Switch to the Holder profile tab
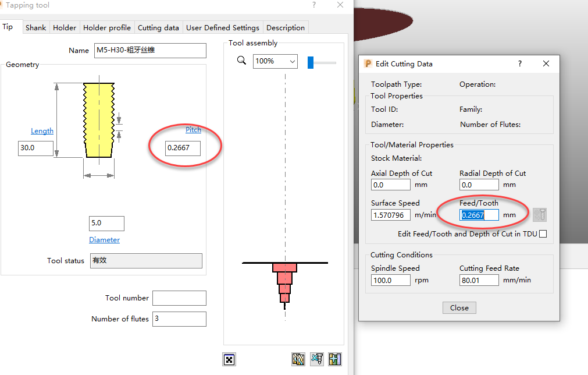This screenshot has width=588, height=375. (107, 27)
